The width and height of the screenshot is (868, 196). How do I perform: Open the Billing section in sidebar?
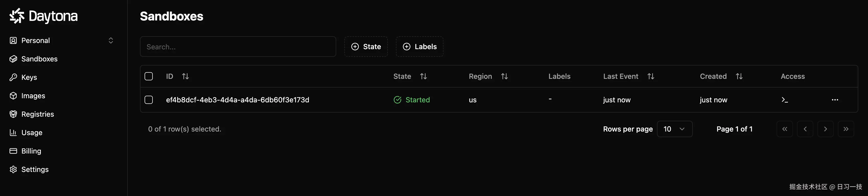pos(31,151)
